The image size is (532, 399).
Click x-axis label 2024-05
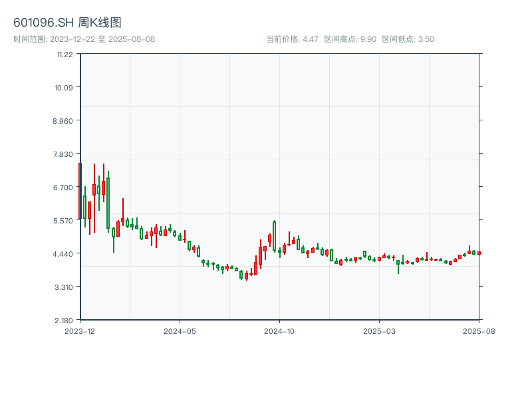click(x=180, y=331)
